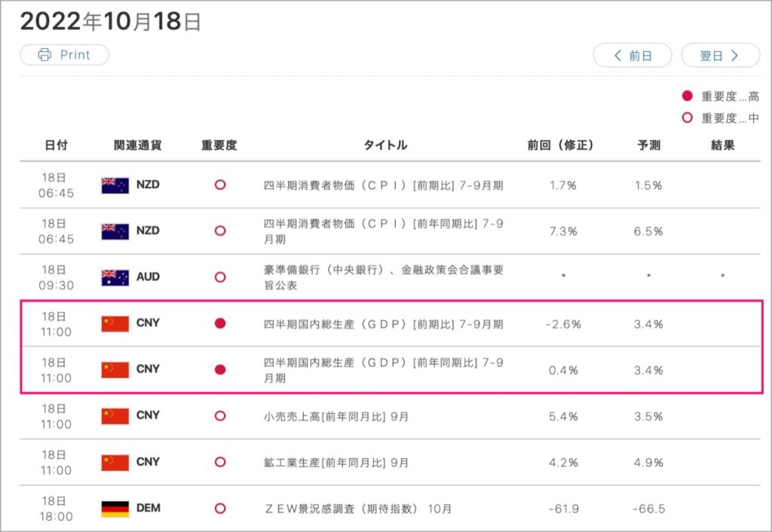This screenshot has width=772, height=532.
Task: Click the medium importance circle in the AUD row
Action: (220, 277)
